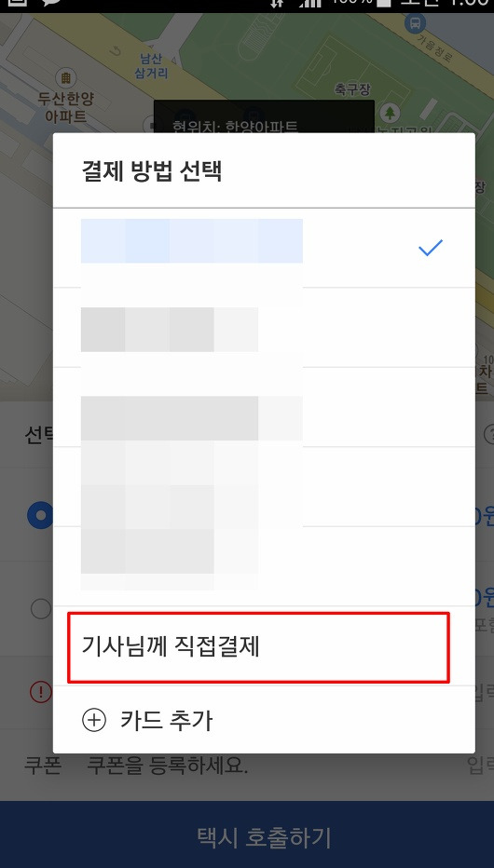Click the 입력 link in the coupon row
This screenshot has width=494, height=868.
tap(480, 766)
